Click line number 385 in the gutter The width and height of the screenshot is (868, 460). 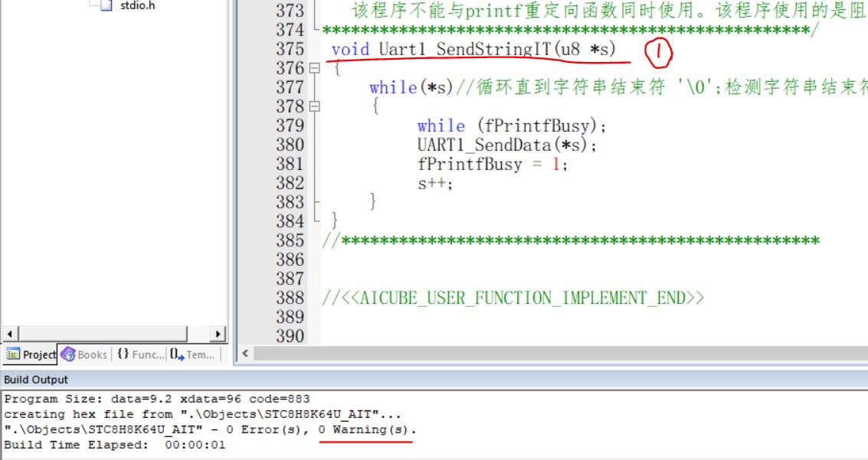tap(290, 240)
